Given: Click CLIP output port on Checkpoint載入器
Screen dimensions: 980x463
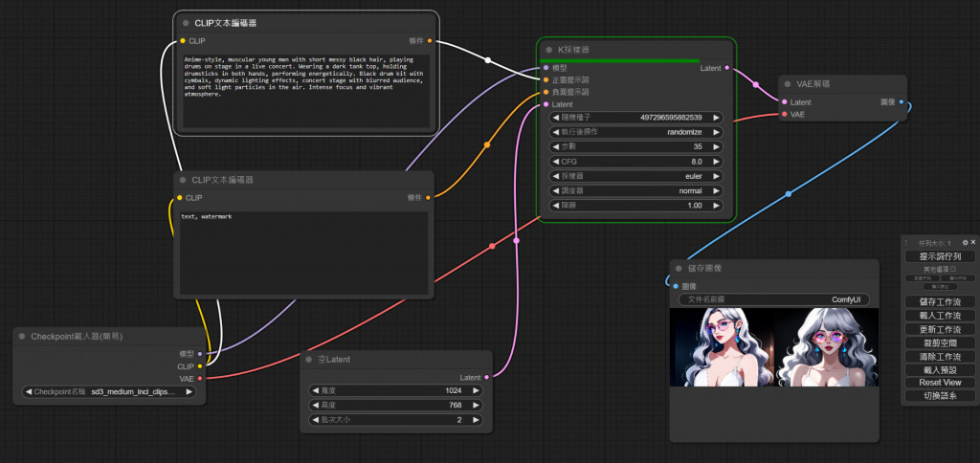Looking at the screenshot, I should coord(199,366).
